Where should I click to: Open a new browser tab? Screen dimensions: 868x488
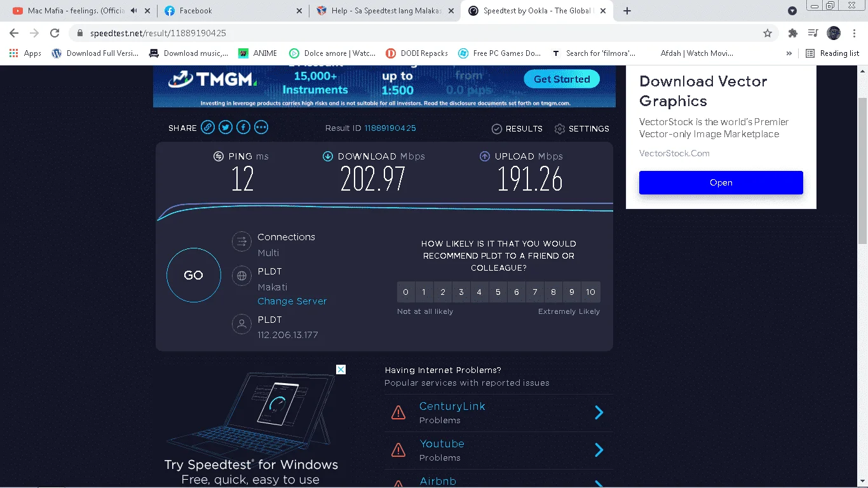pyautogui.click(x=627, y=11)
